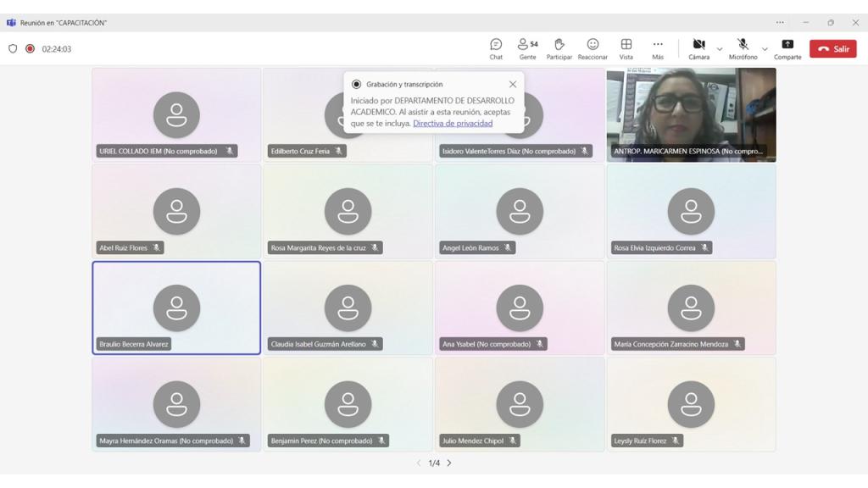This screenshot has height=488, width=868.
Task: Open the Directiva de privacidad link
Action: (x=453, y=124)
